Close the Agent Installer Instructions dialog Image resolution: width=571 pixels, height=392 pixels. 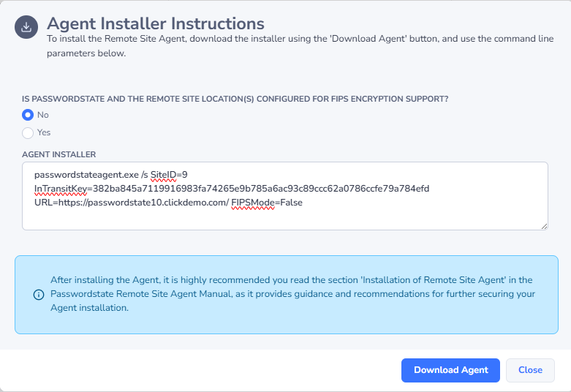coord(530,370)
